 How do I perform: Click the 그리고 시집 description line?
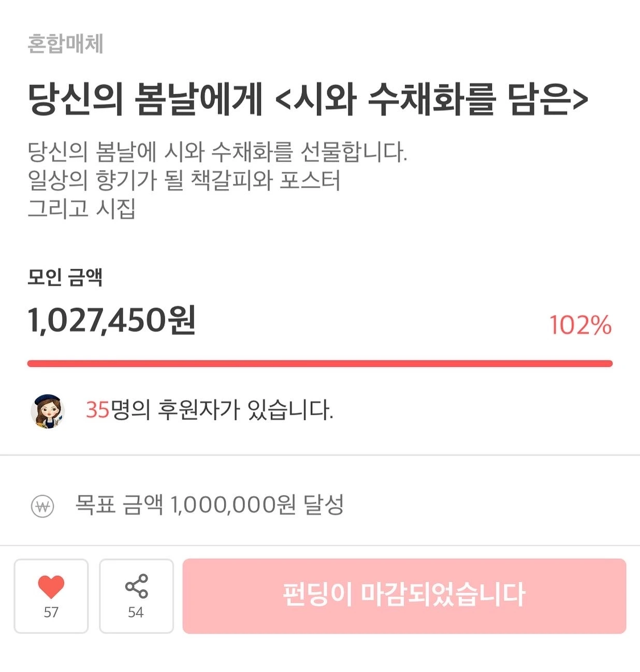pos(82,208)
